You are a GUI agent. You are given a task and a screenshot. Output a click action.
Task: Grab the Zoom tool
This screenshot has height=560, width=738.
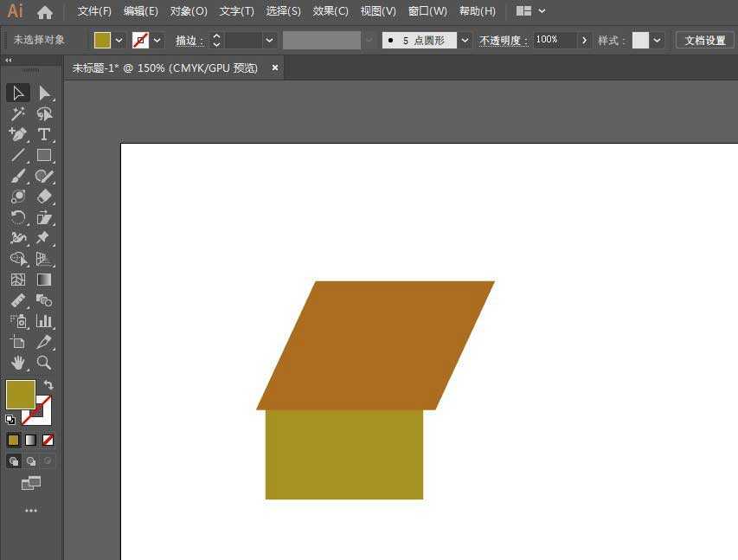[x=44, y=363]
